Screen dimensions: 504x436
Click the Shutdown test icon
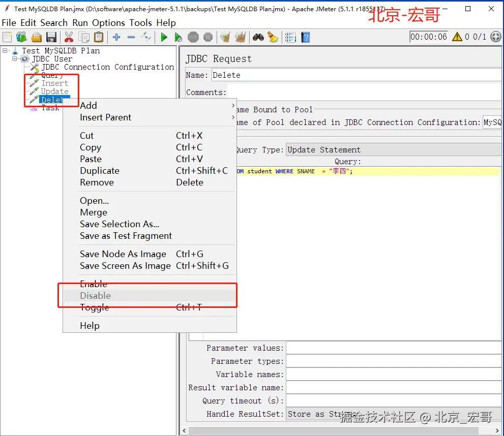pos(208,37)
